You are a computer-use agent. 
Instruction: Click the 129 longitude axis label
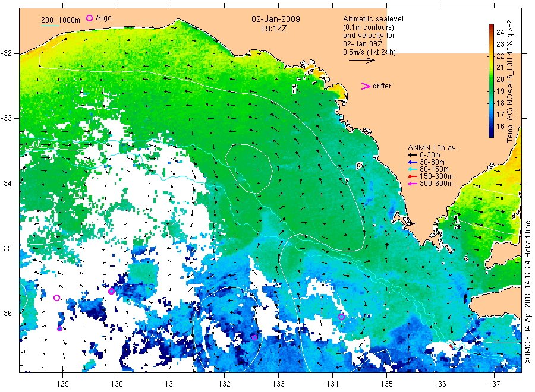click(x=62, y=384)
